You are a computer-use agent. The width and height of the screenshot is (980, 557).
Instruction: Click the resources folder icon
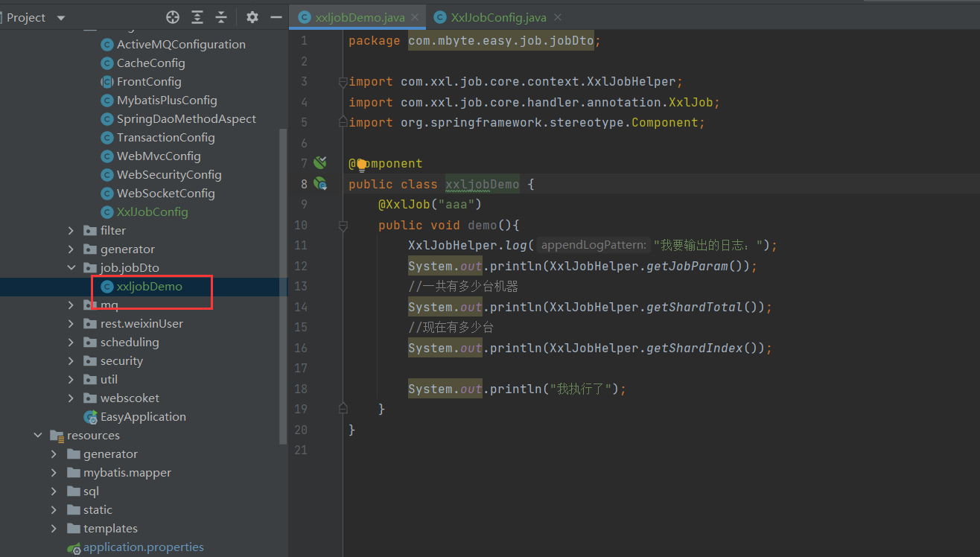57,436
